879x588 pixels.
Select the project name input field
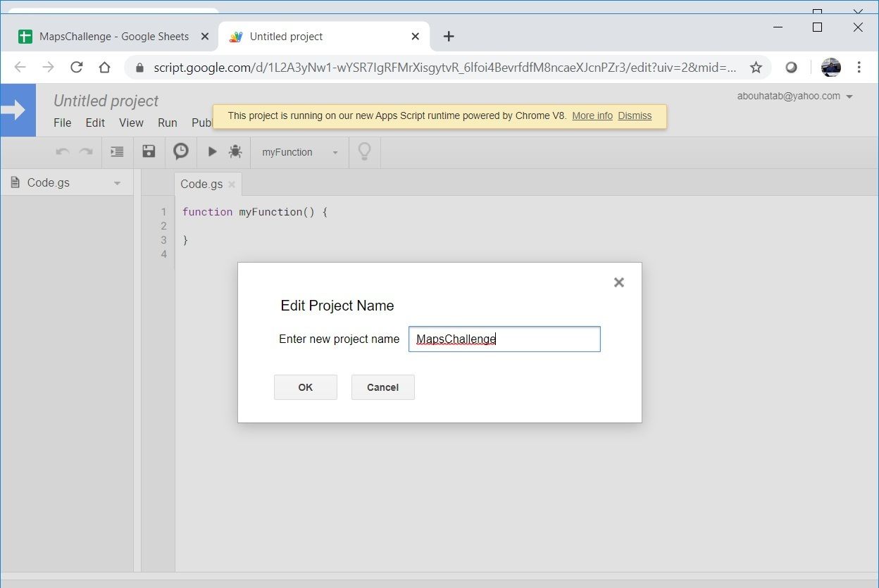coord(504,339)
